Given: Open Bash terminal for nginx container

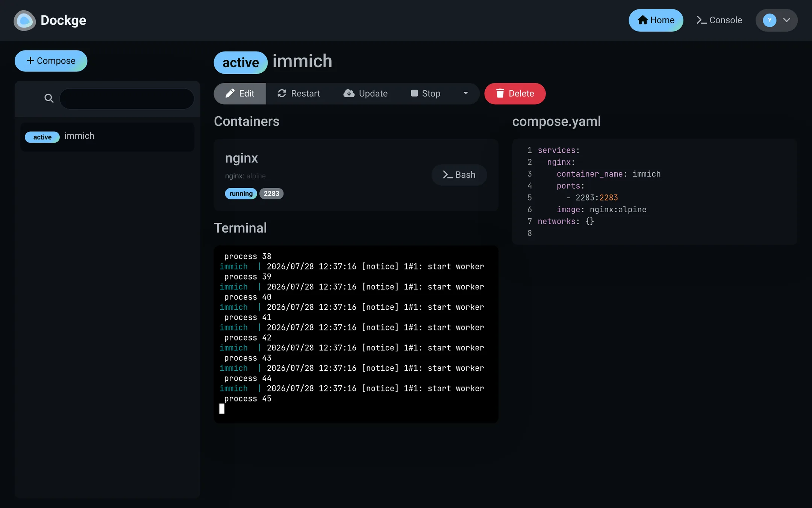Looking at the screenshot, I should [459, 175].
